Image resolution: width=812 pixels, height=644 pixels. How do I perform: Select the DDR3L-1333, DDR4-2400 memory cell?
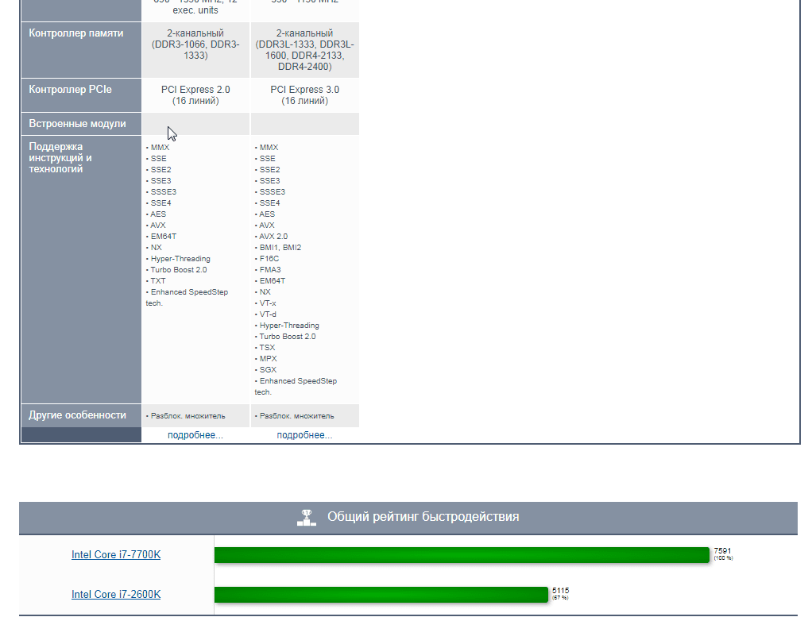[304, 50]
